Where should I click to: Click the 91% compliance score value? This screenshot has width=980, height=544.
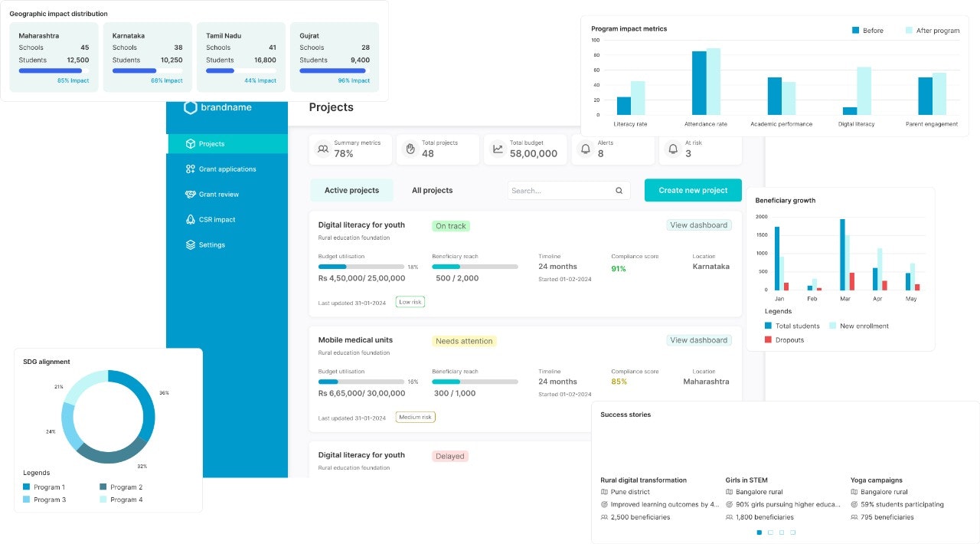point(619,269)
